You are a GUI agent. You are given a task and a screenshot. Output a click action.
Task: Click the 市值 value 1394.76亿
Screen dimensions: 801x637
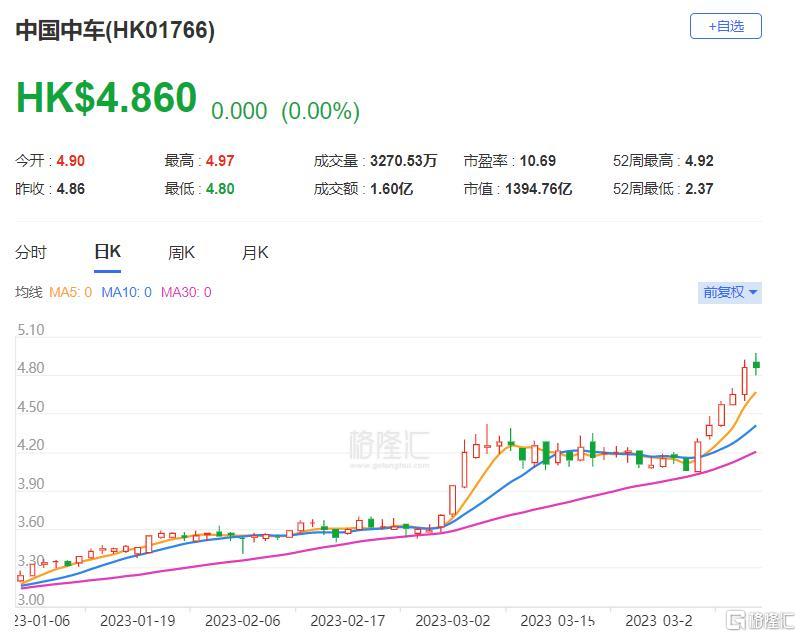point(538,189)
